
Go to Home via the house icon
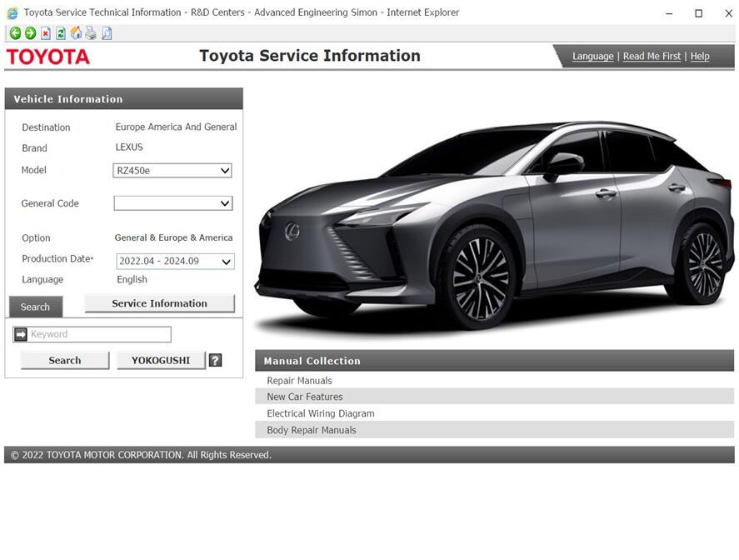pos(76,32)
